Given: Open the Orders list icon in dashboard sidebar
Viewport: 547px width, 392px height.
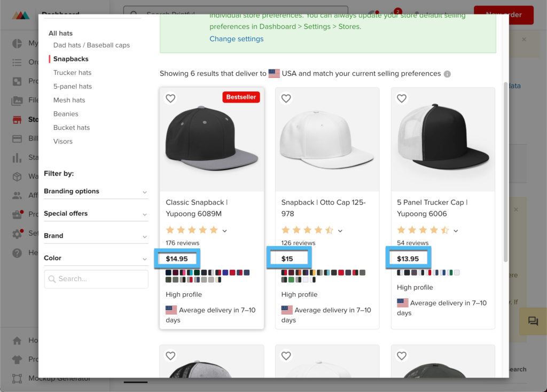Looking at the screenshot, I should [17, 62].
